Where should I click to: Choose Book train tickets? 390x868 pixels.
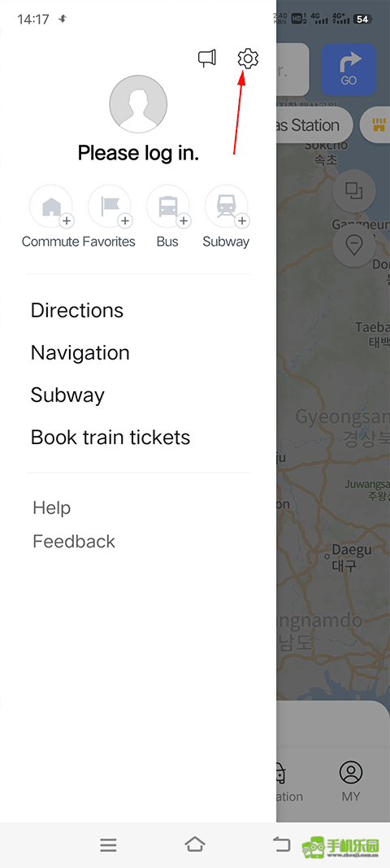(110, 438)
